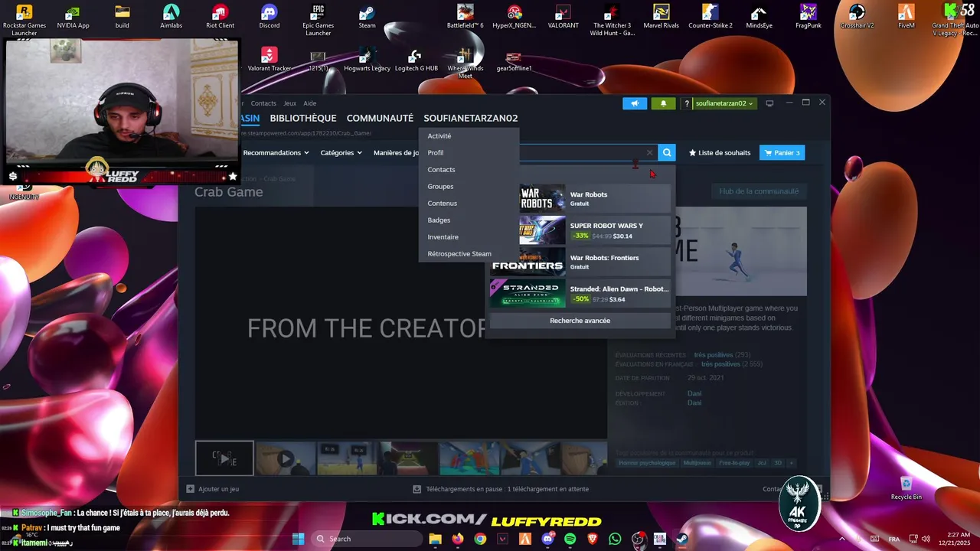Launch Riot Client desktop shortcut

[x=220, y=17]
